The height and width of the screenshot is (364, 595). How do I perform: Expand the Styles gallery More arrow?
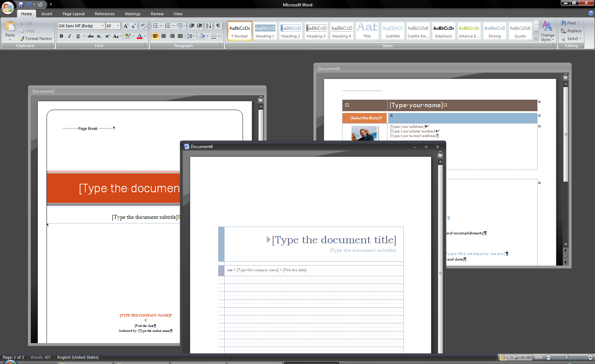coord(536,38)
